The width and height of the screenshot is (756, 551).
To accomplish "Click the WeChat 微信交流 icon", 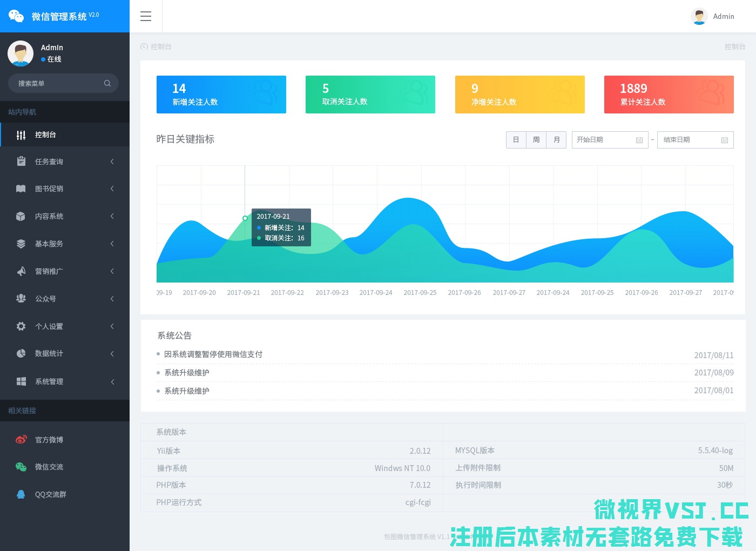I will (21, 467).
